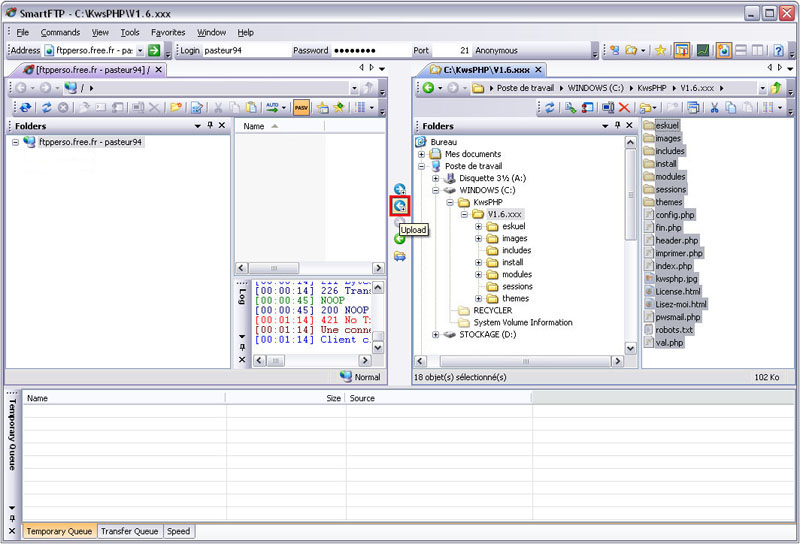
Task: Select robots.txt in the local file list
Action: tap(674, 330)
